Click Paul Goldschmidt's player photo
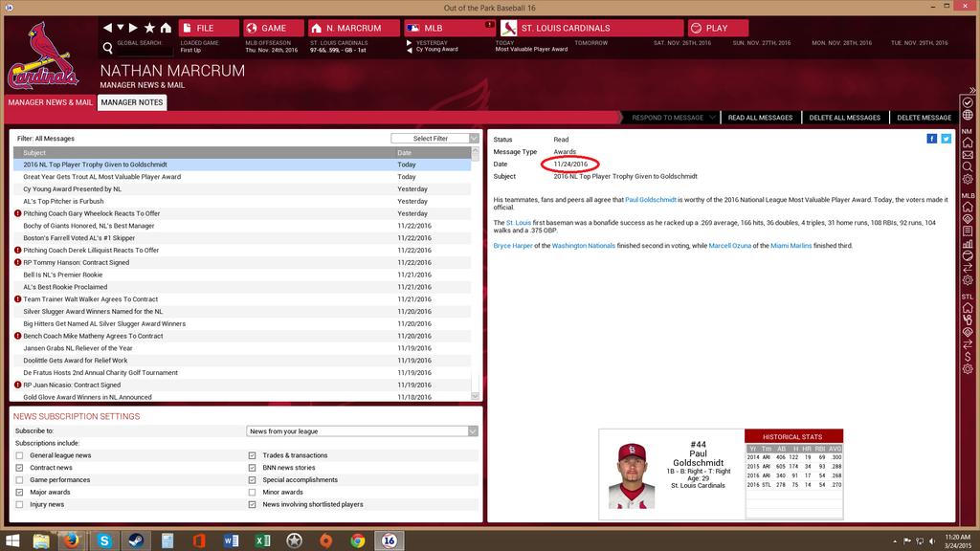980x551 pixels. click(632, 474)
